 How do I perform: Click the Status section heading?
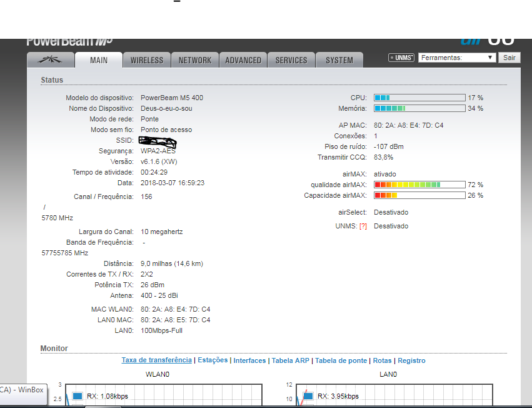click(x=52, y=80)
